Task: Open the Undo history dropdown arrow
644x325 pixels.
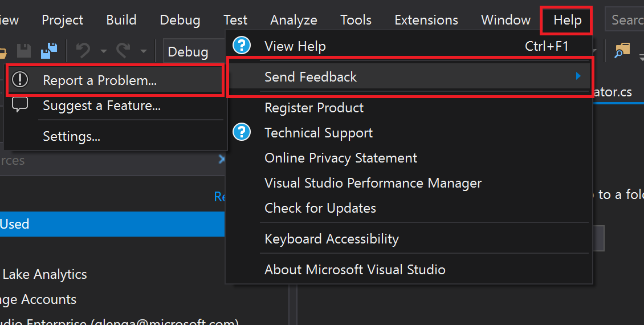Action: 104,51
